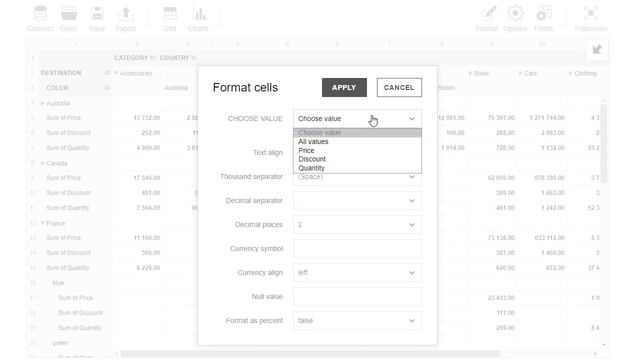This screenshot has height=360, width=640.
Task: Expand the Canada row
Action: [42, 163]
